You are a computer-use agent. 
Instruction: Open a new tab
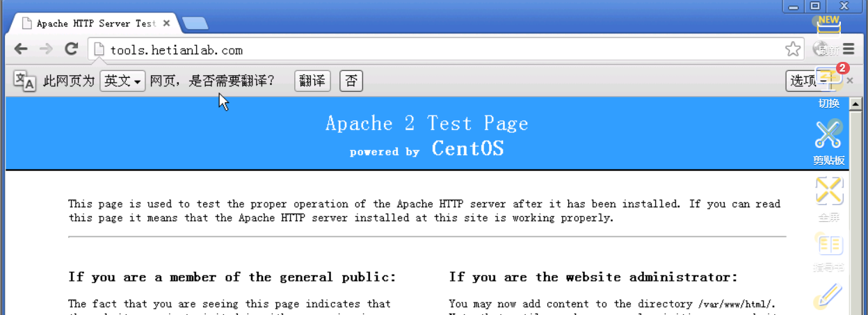coord(195,24)
